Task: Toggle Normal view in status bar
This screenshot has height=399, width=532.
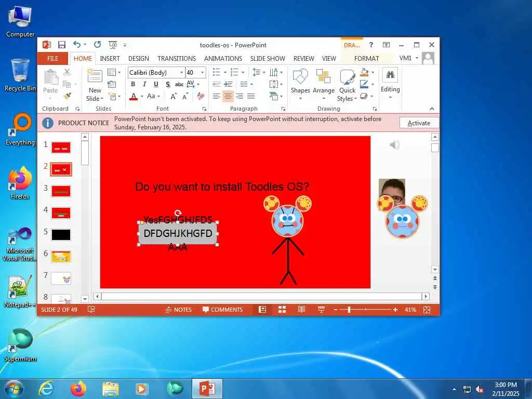Action: point(262,310)
